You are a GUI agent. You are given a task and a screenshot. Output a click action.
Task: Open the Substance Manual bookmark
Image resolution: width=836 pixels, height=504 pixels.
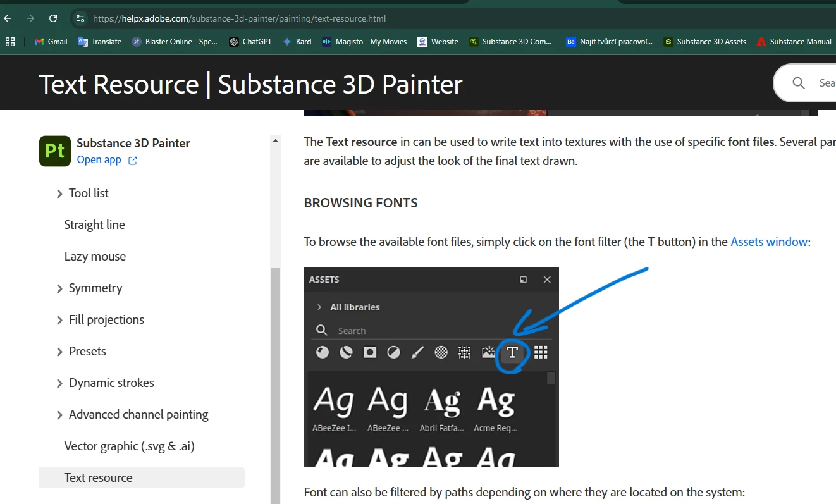coord(794,42)
